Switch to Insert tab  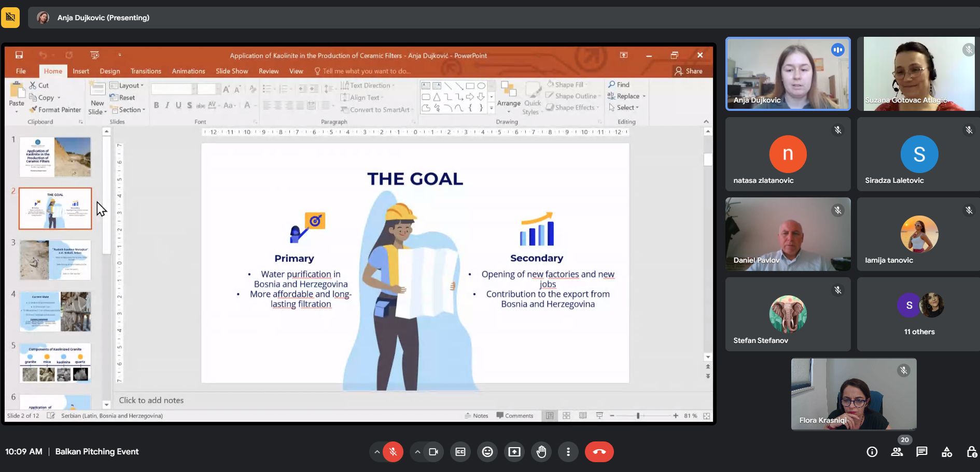tap(81, 71)
